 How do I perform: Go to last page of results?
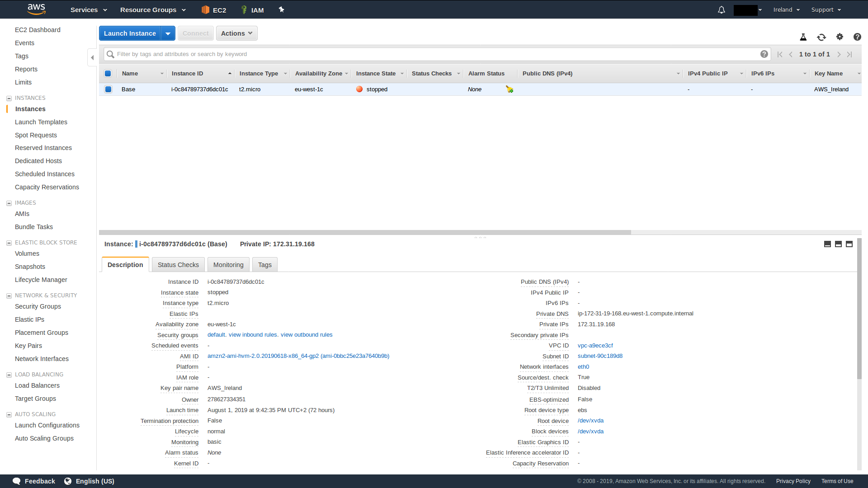pyautogui.click(x=849, y=54)
